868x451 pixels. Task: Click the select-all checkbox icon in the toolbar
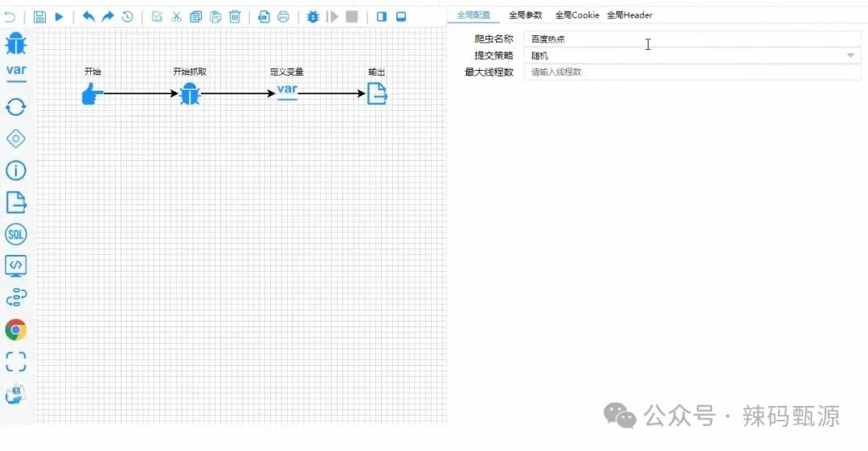[158, 17]
